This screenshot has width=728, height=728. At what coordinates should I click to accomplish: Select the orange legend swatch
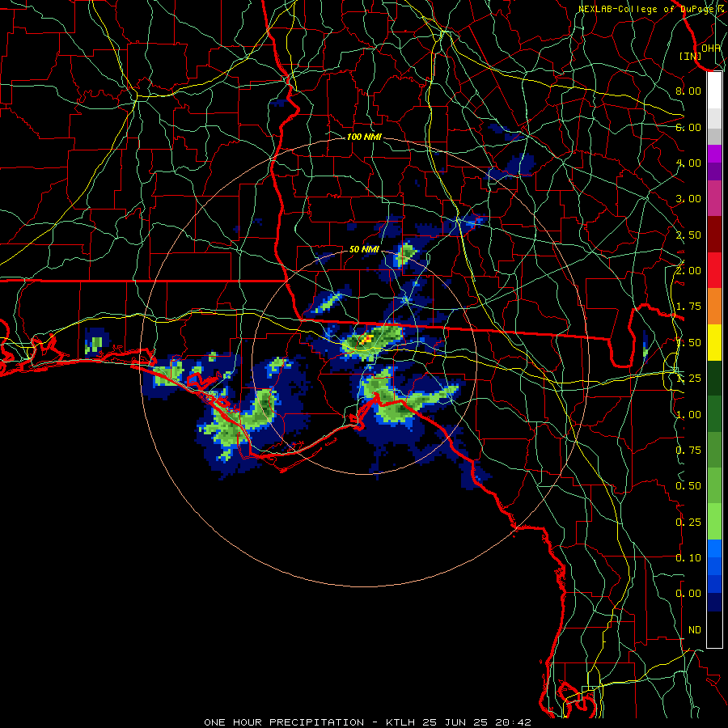click(x=714, y=307)
